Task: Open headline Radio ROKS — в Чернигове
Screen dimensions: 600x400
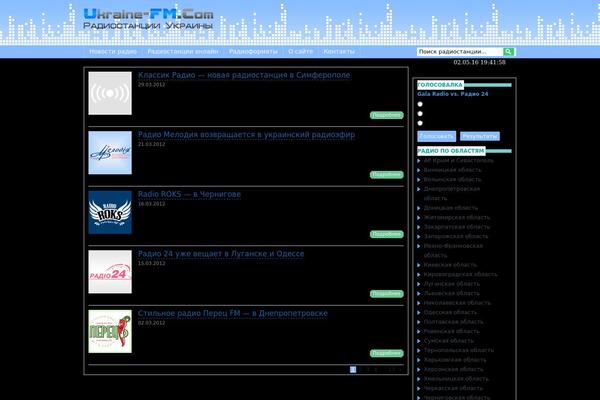Action: (189, 194)
